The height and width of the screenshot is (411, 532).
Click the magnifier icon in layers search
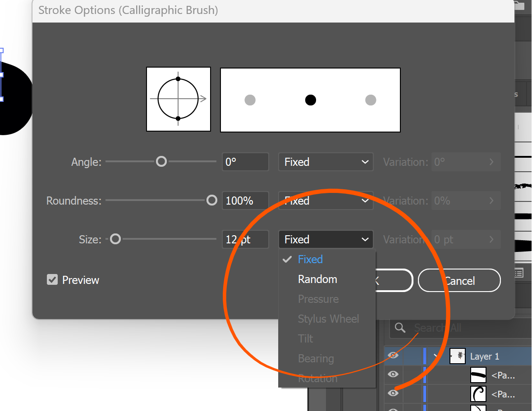pyautogui.click(x=400, y=328)
